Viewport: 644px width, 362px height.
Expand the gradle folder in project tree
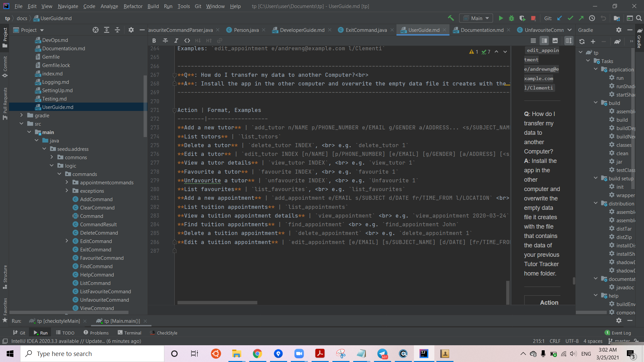point(22,115)
